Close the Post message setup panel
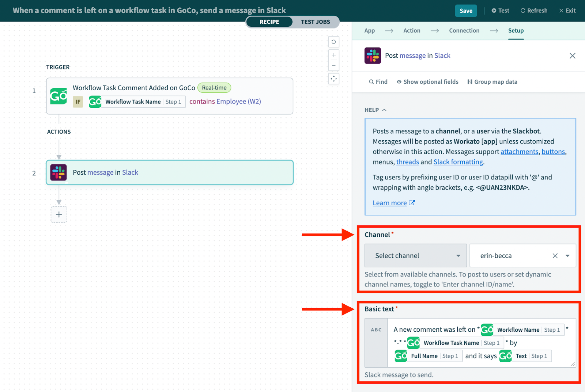Image resolution: width=585 pixels, height=392 pixels. (x=572, y=56)
